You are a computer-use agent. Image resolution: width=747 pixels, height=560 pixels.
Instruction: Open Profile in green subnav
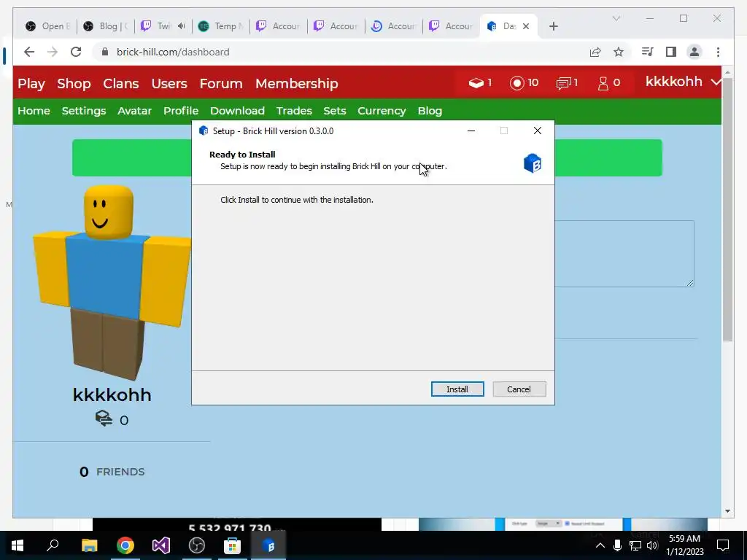[x=181, y=111]
